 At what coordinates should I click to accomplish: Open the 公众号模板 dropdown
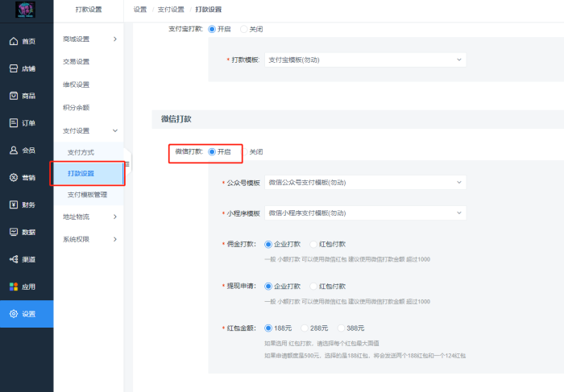coord(366,183)
